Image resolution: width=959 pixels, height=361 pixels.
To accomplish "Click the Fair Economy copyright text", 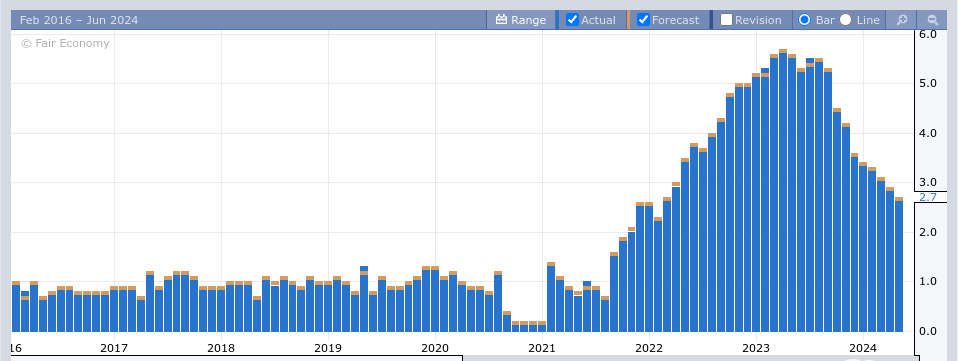I will point(65,43).
